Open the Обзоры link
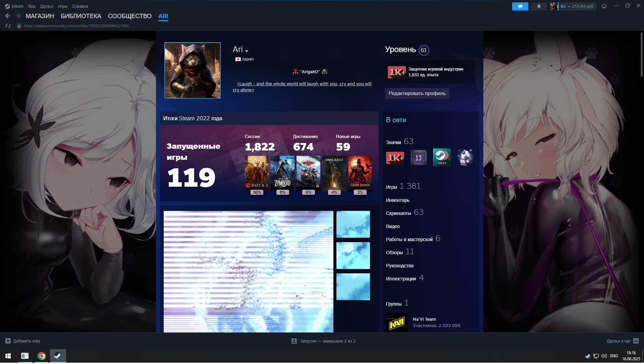Viewport: 644px width, 364px height. click(400, 252)
